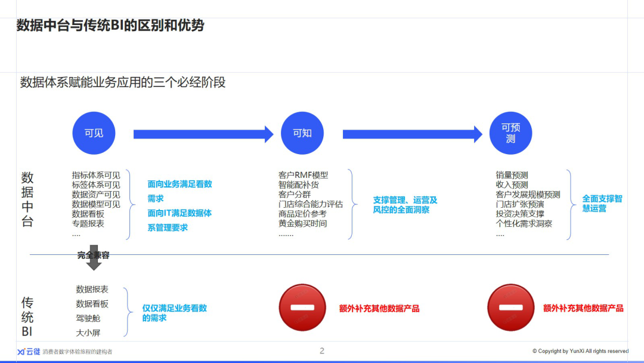Select text 门店扩张预演

tap(520, 204)
